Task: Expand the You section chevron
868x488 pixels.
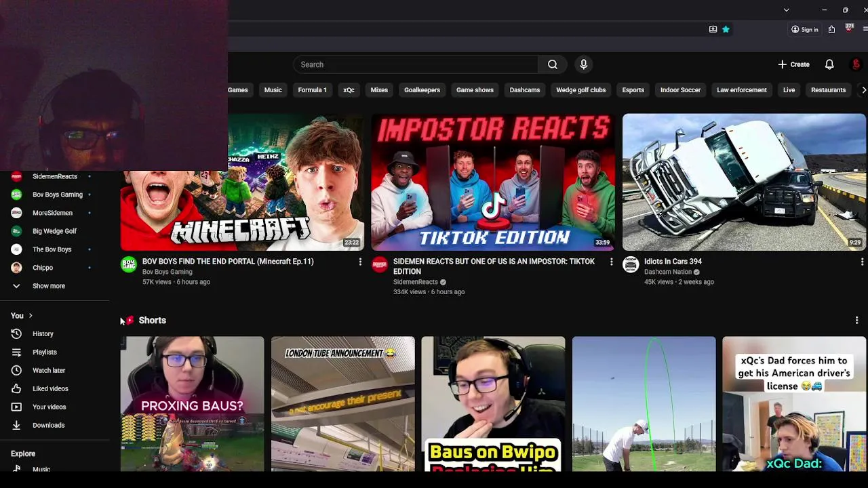Action: point(31,316)
